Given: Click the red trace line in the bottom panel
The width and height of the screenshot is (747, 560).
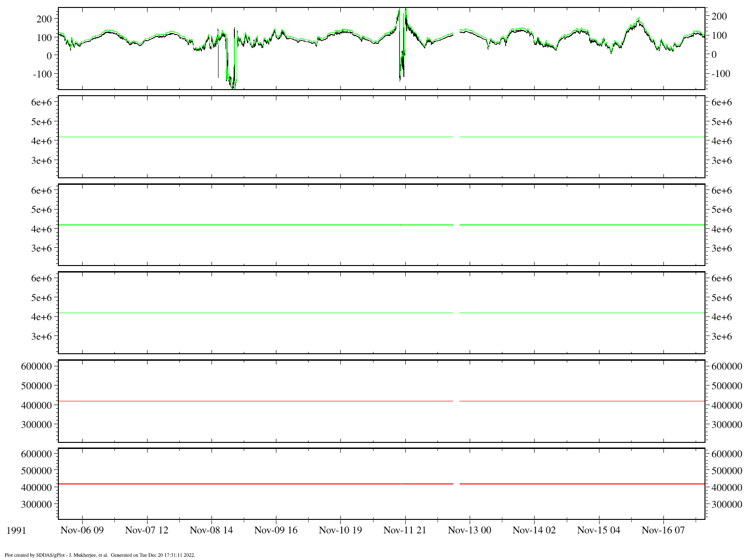Looking at the screenshot, I should [x=381, y=484].
